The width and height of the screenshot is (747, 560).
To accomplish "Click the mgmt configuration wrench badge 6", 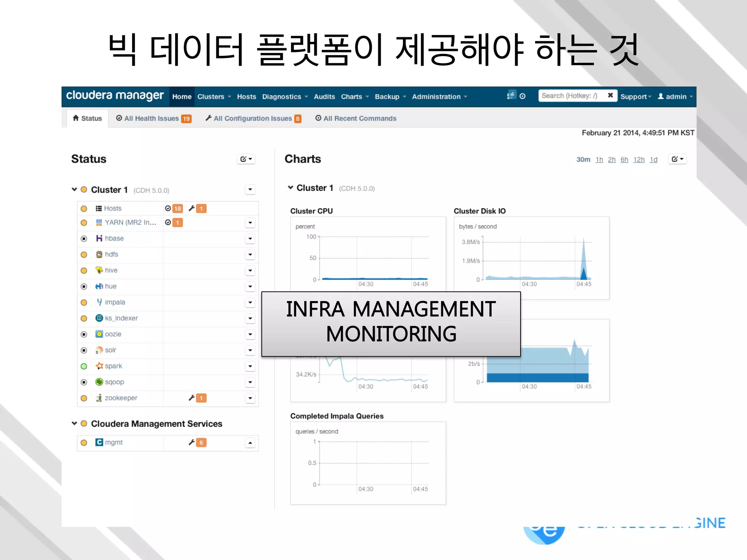I will click(201, 443).
